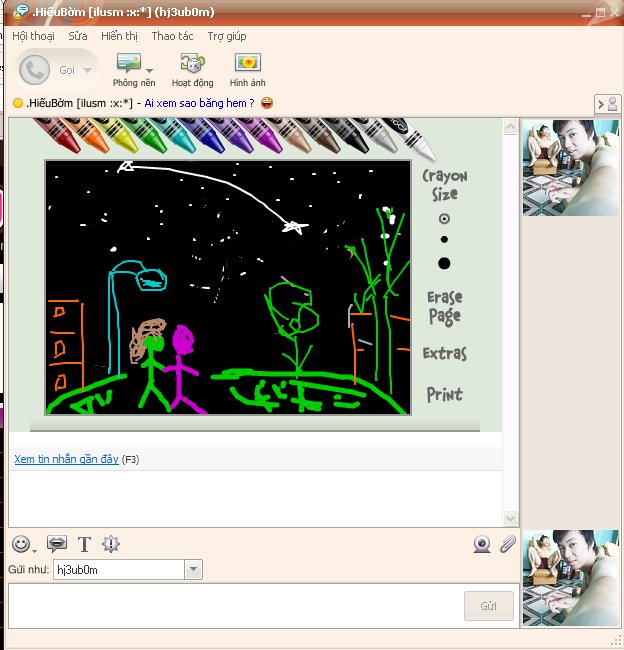Click the yellow status indicator by .HiếuBờm
The image size is (624, 650).
pos(18,103)
